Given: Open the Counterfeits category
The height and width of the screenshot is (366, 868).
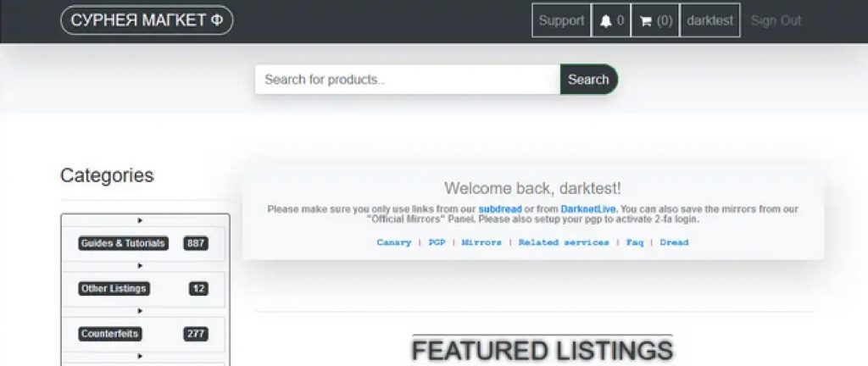Looking at the screenshot, I should pyautogui.click(x=109, y=334).
